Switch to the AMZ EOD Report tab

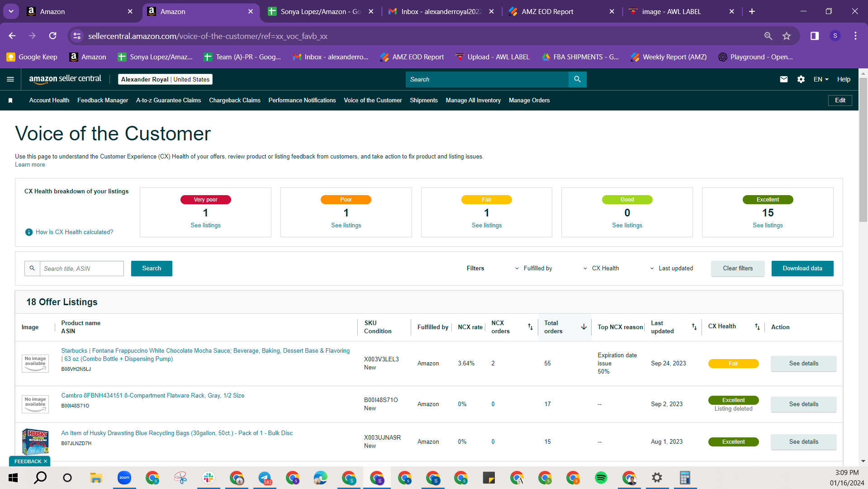(x=561, y=11)
